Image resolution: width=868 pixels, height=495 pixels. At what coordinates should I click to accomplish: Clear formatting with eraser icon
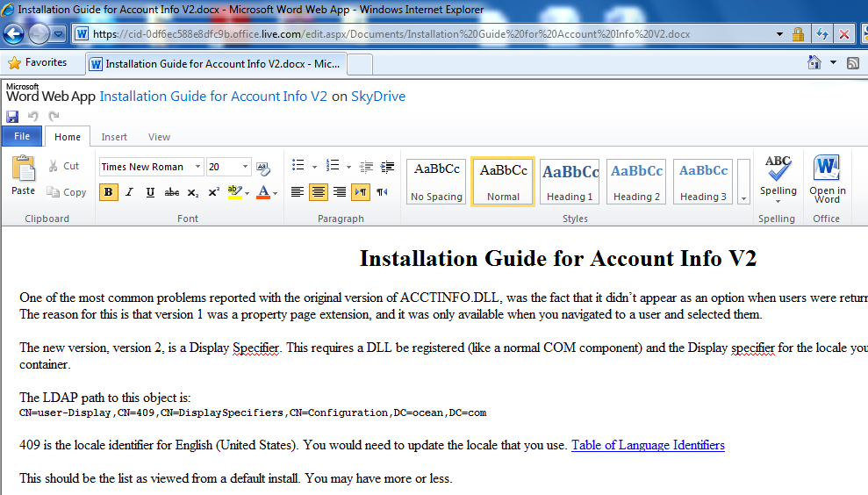[263, 168]
